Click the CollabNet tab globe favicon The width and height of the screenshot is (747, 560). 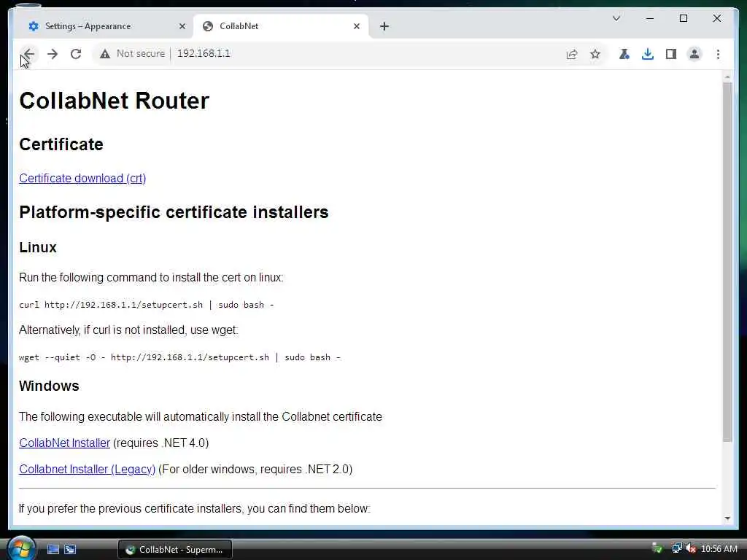click(x=208, y=26)
